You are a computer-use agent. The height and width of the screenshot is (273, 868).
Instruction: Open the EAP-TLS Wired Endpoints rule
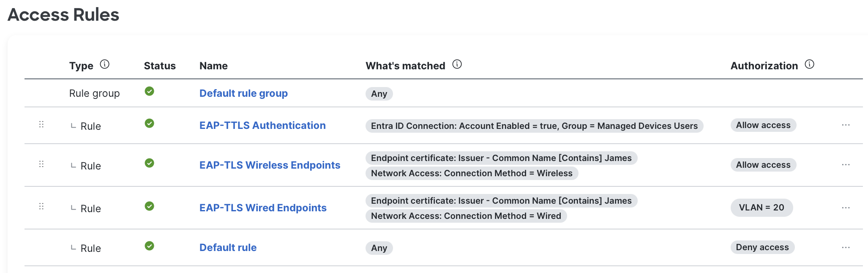pos(263,208)
